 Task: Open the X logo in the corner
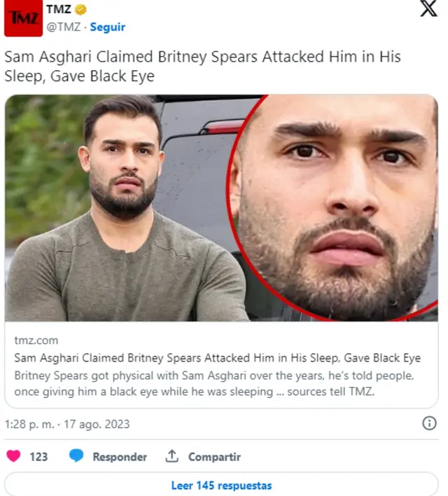click(x=428, y=10)
